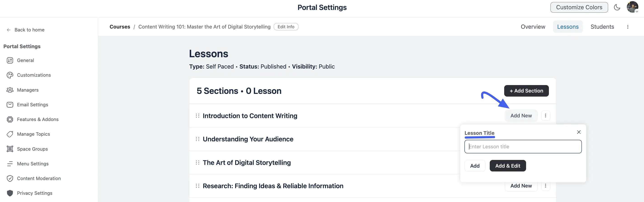The image size is (644, 202).
Task: Switch to the Students tab
Action: point(602,27)
